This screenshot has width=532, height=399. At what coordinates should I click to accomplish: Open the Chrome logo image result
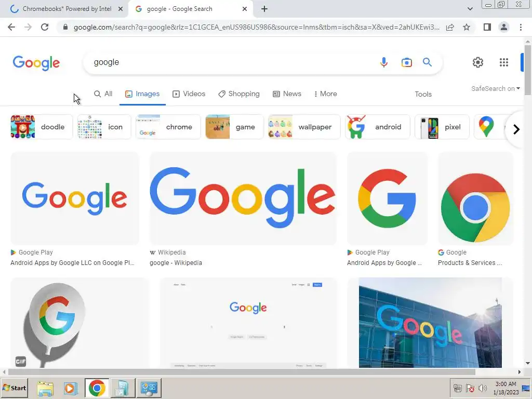pyautogui.click(x=475, y=198)
